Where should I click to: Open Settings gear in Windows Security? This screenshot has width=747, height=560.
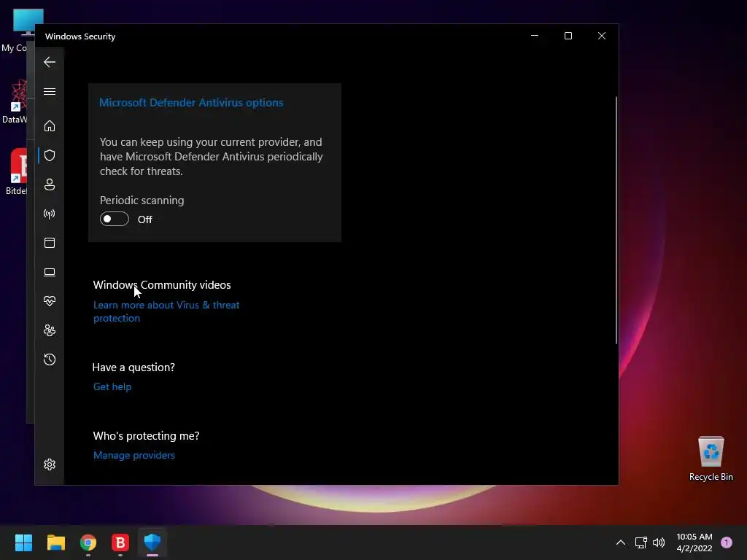[x=50, y=464]
